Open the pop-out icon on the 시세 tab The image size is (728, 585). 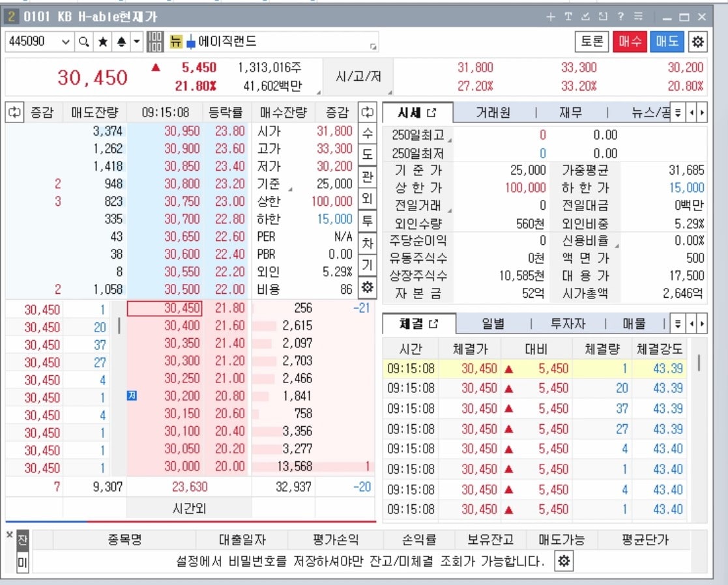click(x=432, y=113)
